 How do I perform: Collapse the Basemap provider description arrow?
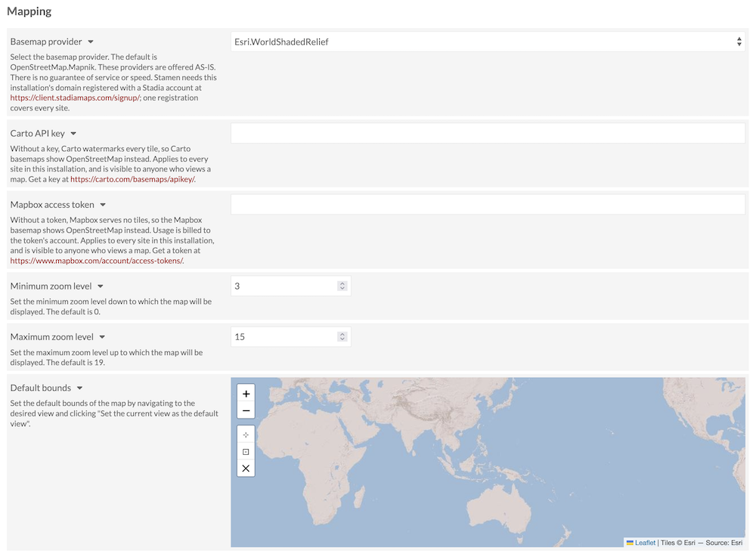[91, 42]
